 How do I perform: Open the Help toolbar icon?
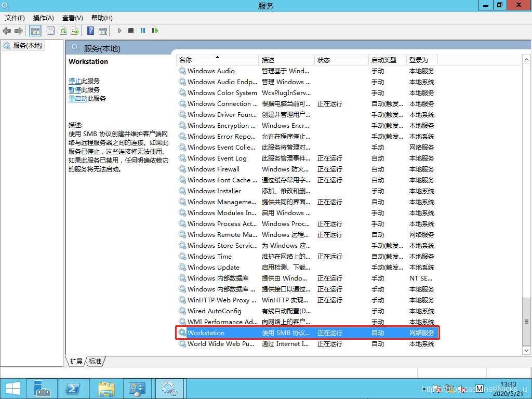tap(90, 31)
